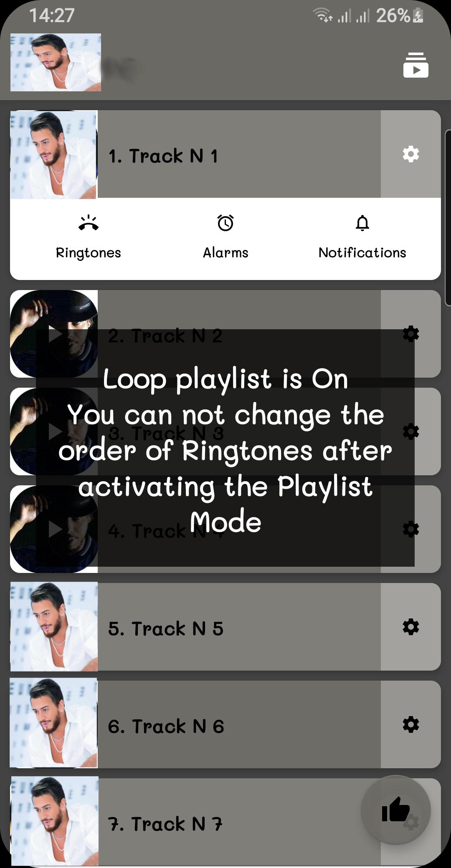The height and width of the screenshot is (868, 451).
Task: Play Track N 3 thumbnail button
Action: (54, 431)
